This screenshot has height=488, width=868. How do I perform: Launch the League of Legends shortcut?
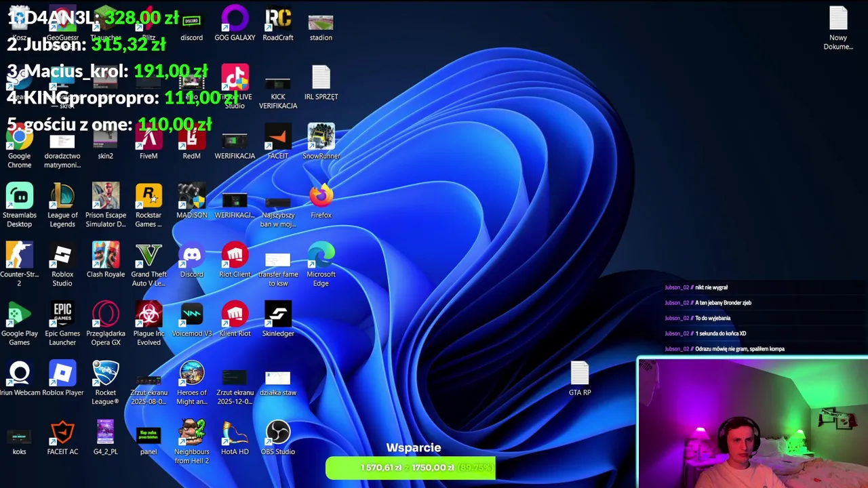tap(62, 205)
